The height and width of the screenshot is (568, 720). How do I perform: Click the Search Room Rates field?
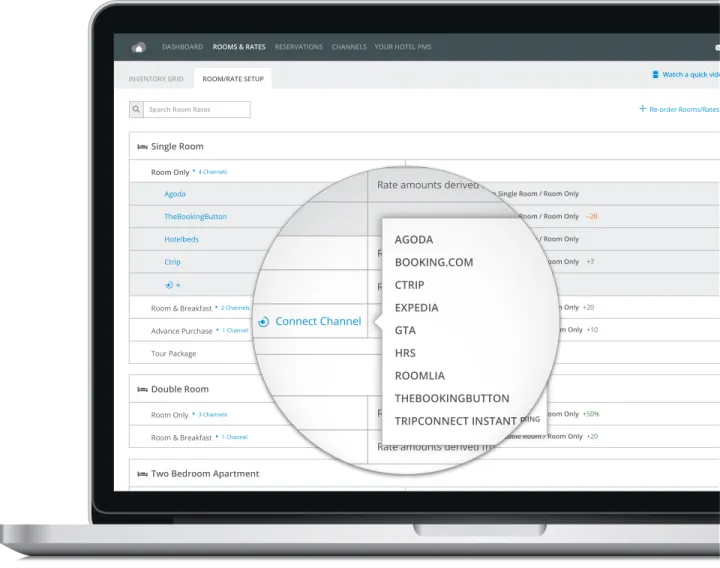(x=197, y=109)
